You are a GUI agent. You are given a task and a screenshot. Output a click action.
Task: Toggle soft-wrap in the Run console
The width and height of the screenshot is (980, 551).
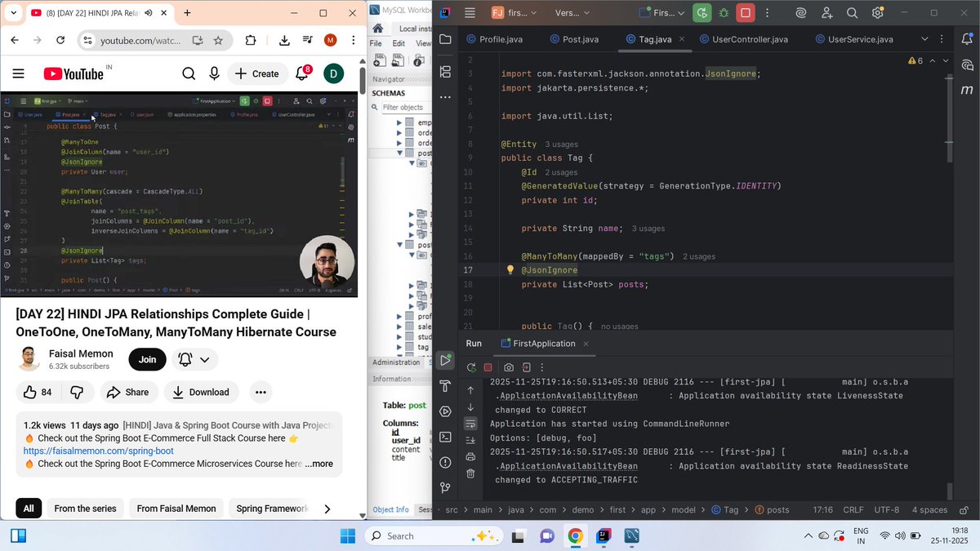point(470,424)
